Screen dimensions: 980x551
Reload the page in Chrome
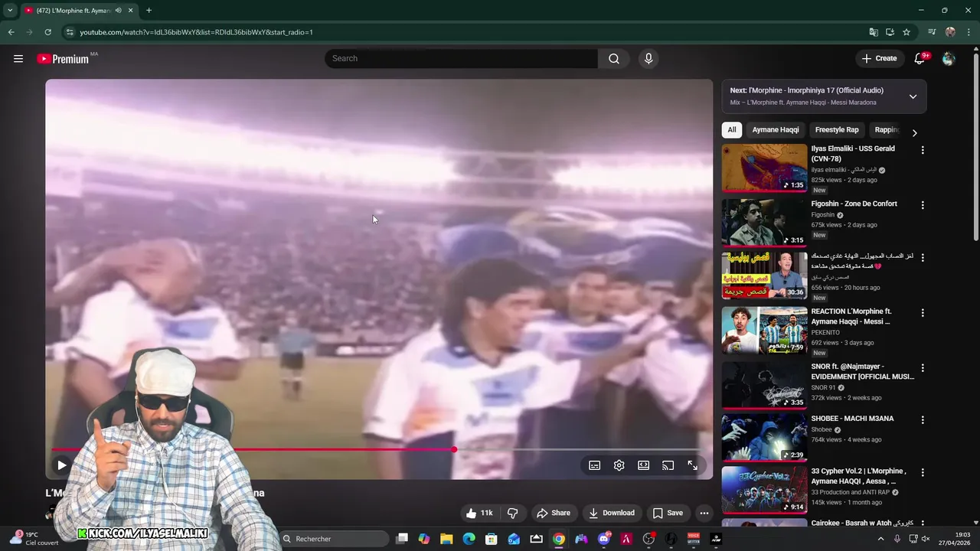pos(47,32)
